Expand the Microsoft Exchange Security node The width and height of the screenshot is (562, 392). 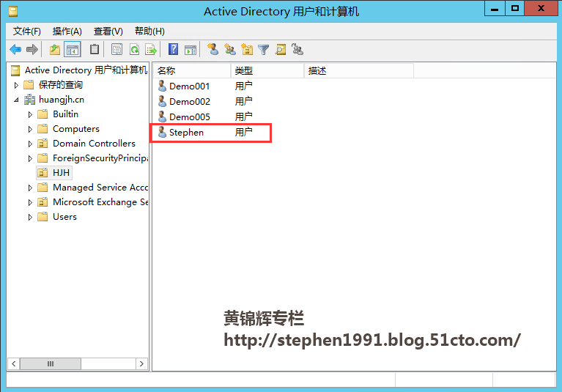click(30, 202)
